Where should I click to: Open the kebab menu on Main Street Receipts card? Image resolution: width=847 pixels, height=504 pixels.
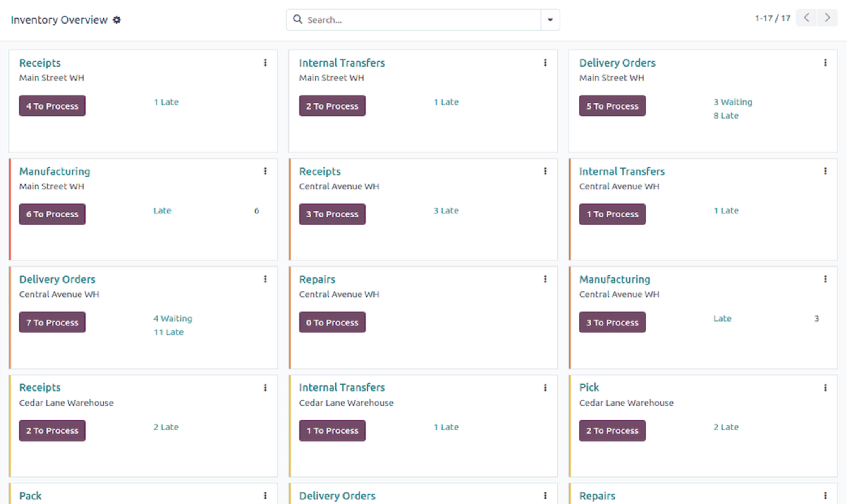[x=265, y=62]
